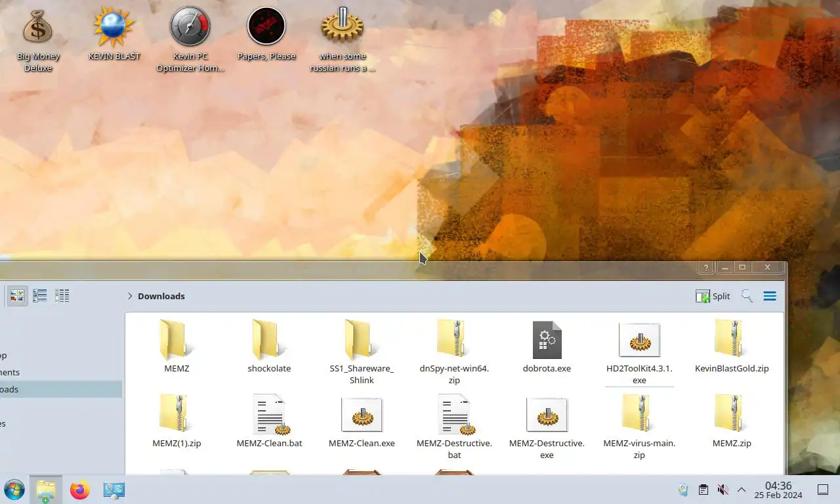The height and width of the screenshot is (504, 840).
Task: Open the Start menu orb
Action: (x=14, y=490)
